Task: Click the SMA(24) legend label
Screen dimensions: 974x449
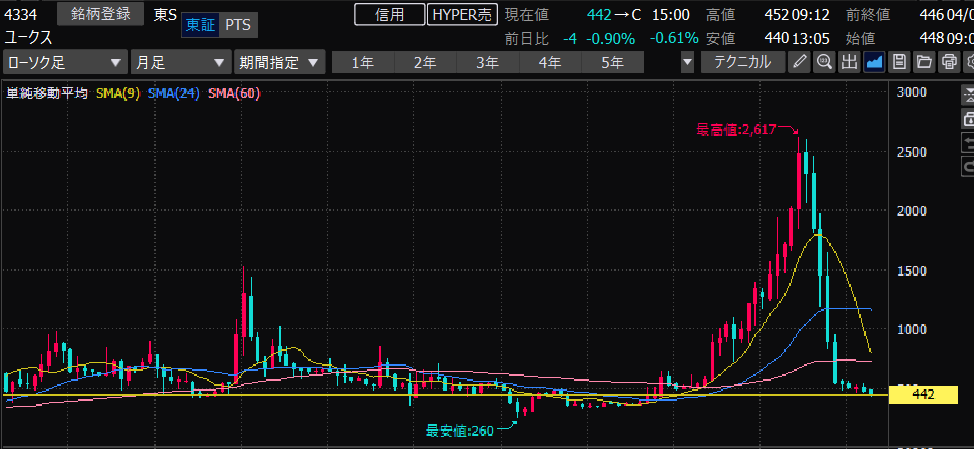Action: coord(173,94)
